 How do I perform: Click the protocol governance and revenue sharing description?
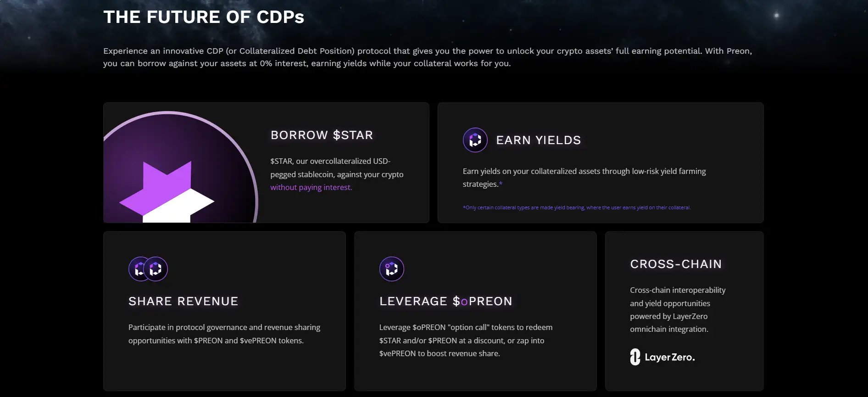[224, 334]
